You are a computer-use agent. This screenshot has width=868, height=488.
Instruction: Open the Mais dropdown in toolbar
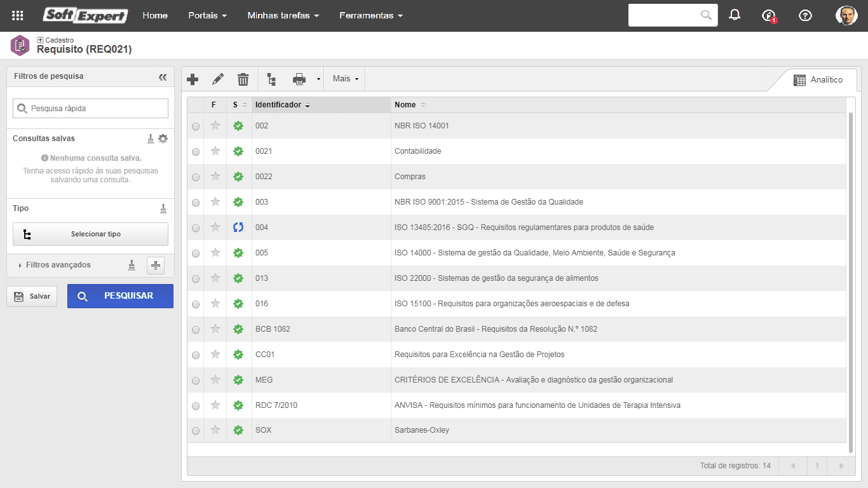[x=346, y=79]
